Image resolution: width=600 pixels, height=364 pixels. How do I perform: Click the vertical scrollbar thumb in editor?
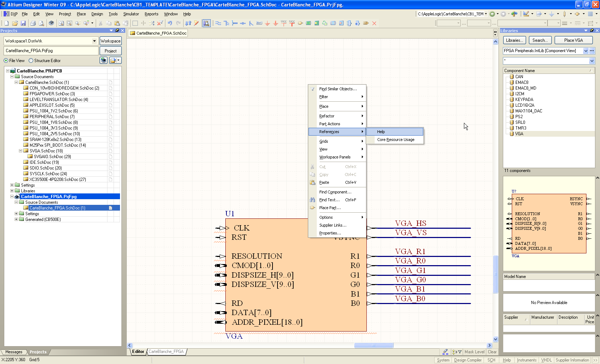point(495,274)
